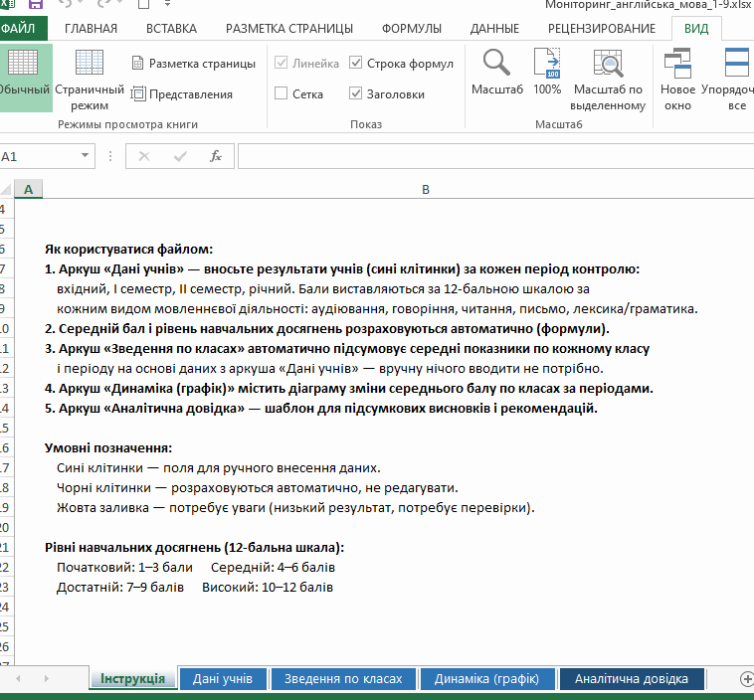Open Зведення по класах sheet tab
Screen dimensions: 754x700
[x=343, y=679]
